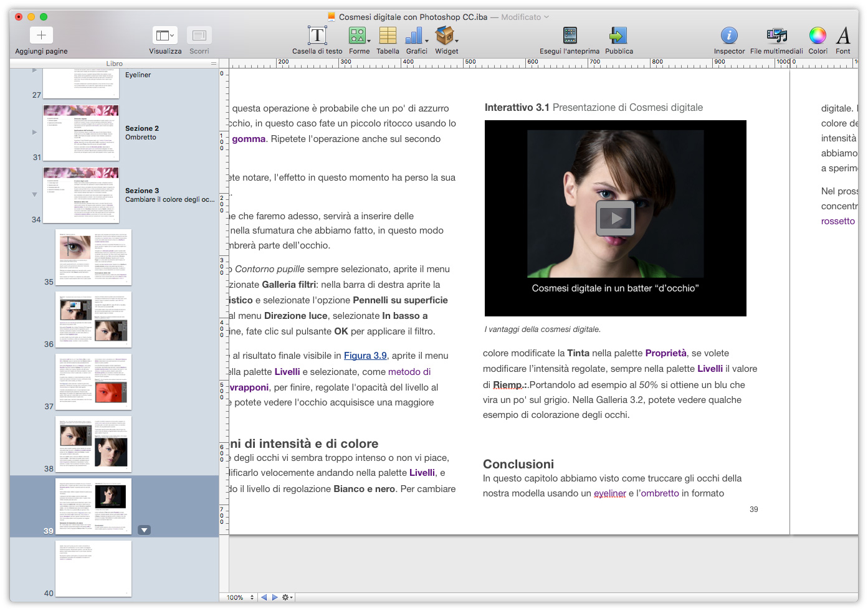Click the horizontal ruler
Image resolution: width=868 pixels, height=611 pixels.
(x=543, y=63)
